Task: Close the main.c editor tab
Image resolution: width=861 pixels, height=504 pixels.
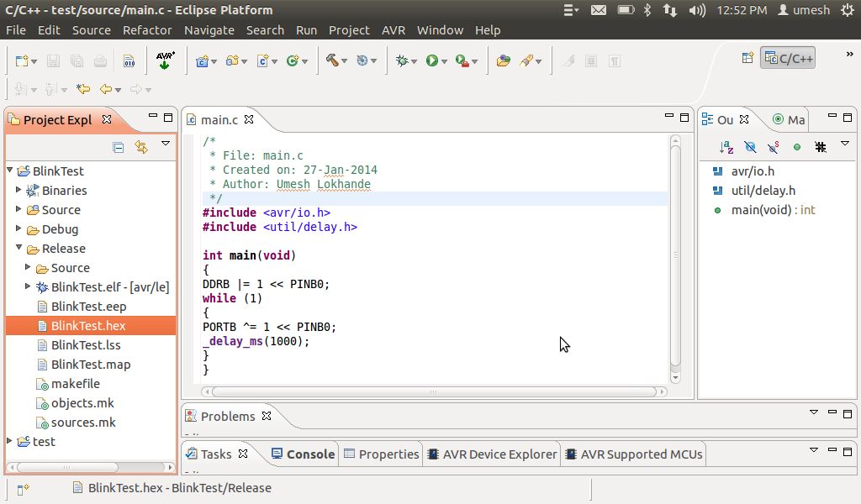Action: coord(249,119)
